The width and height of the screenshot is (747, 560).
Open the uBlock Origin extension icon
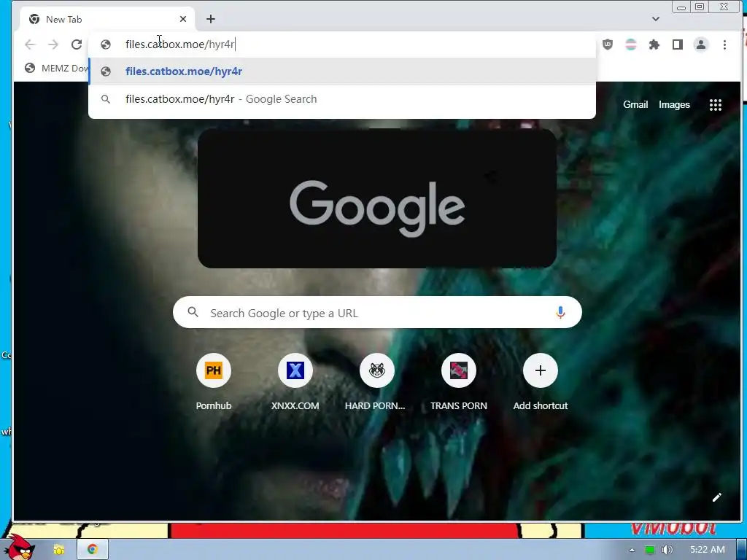coord(608,44)
